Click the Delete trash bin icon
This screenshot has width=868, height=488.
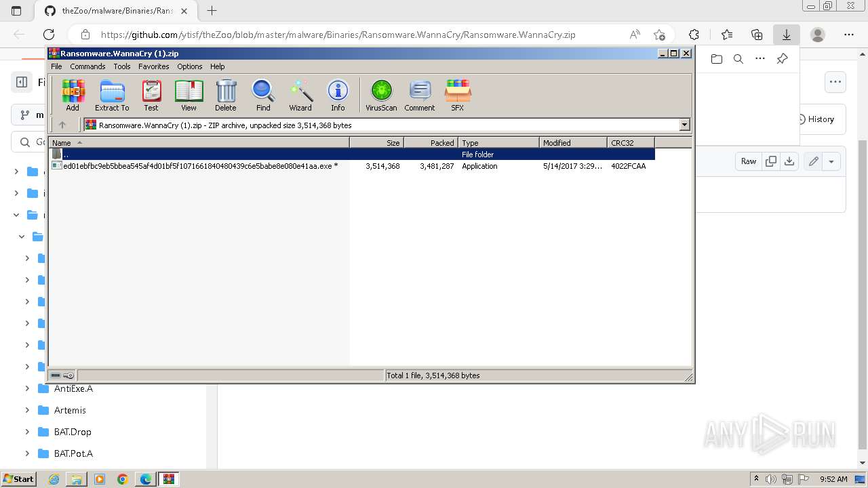coord(226,95)
